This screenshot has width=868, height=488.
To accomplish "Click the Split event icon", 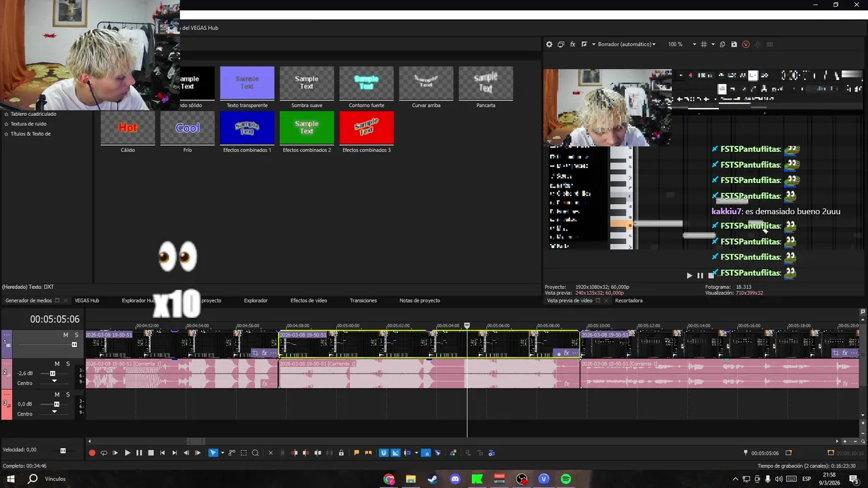I will [317, 453].
